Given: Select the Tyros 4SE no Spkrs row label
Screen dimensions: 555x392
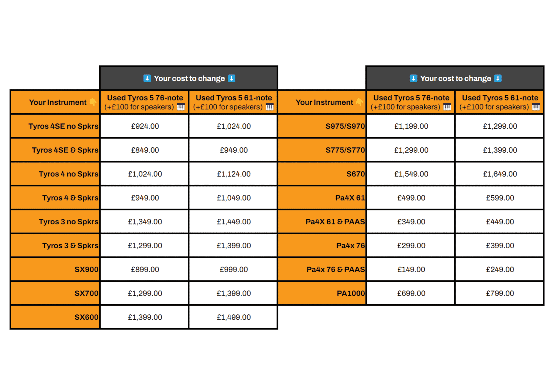Looking at the screenshot, I should click(x=64, y=126).
